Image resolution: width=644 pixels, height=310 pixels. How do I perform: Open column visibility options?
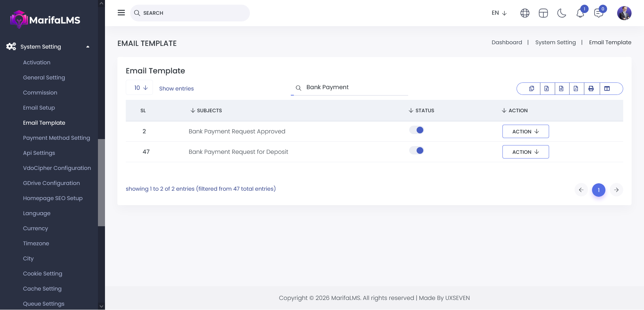tap(607, 88)
